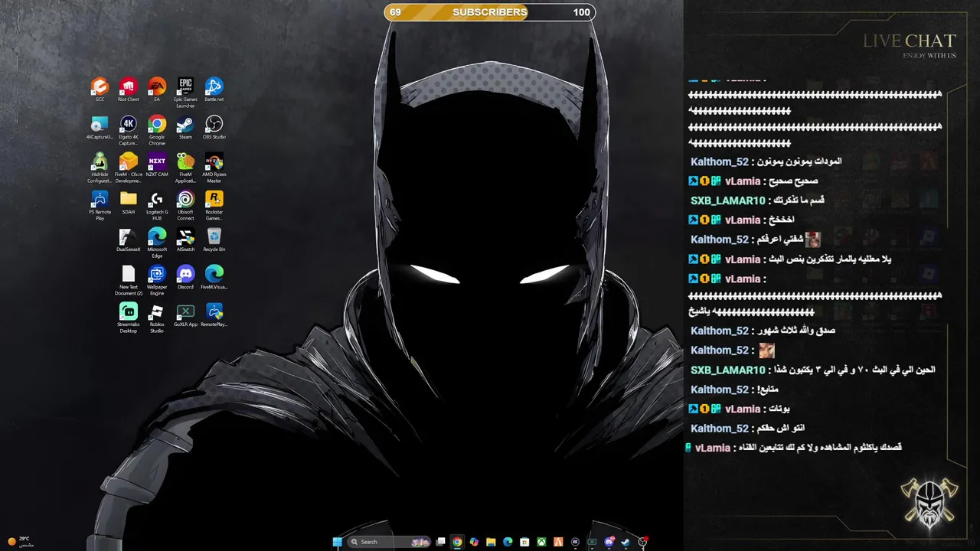Launch PS Remote Play desktop shortcut
The image size is (980, 551).
point(100,205)
